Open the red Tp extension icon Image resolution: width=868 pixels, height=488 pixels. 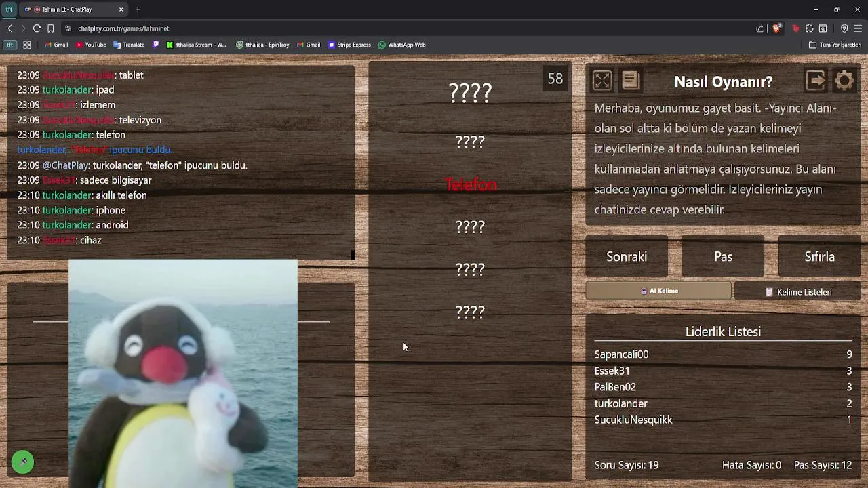(795, 28)
